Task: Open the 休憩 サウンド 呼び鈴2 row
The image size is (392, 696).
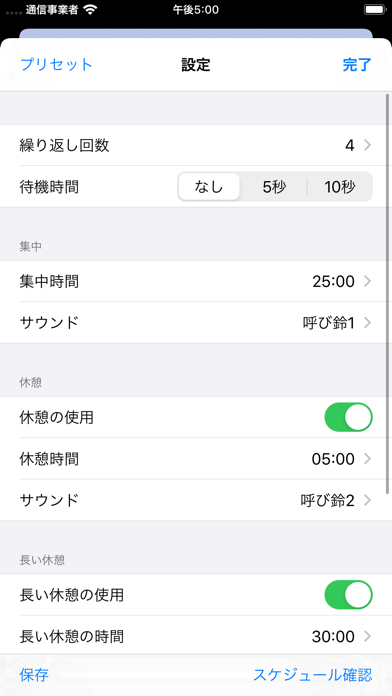Action: pos(196,500)
